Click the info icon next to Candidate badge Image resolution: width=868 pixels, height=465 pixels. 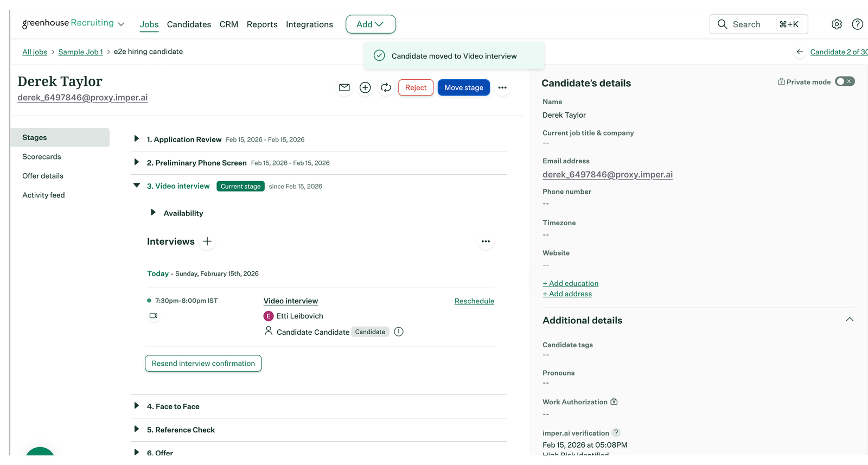(x=399, y=332)
